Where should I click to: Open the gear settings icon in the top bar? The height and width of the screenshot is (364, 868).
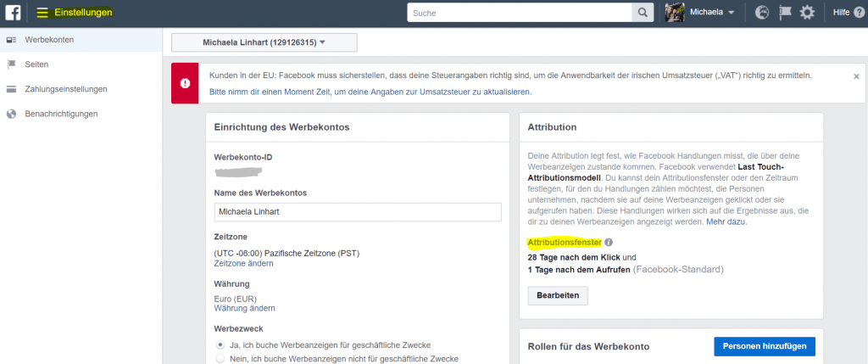[807, 12]
